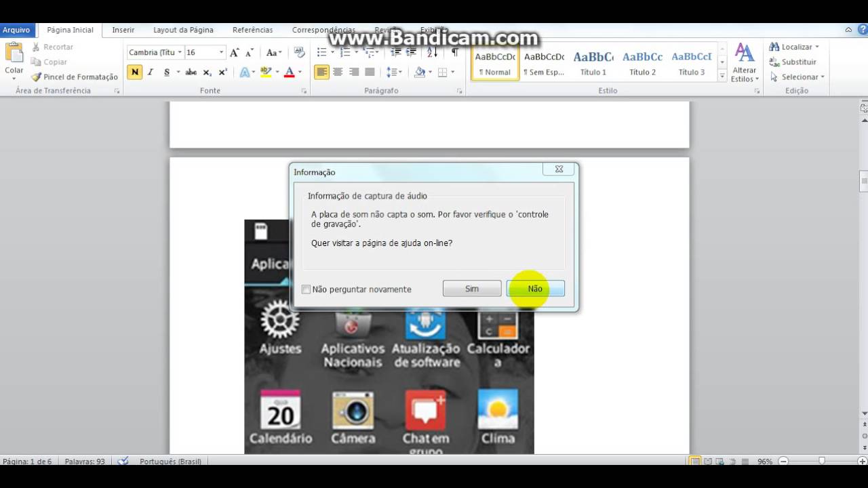The image size is (868, 488).
Task: Click the shading paint bucket icon
Action: tap(419, 72)
